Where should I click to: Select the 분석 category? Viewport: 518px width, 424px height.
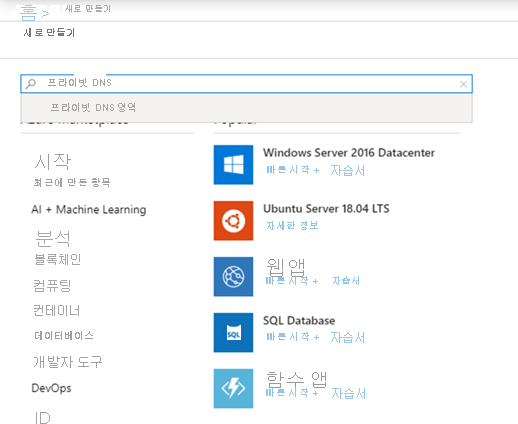tap(53, 238)
